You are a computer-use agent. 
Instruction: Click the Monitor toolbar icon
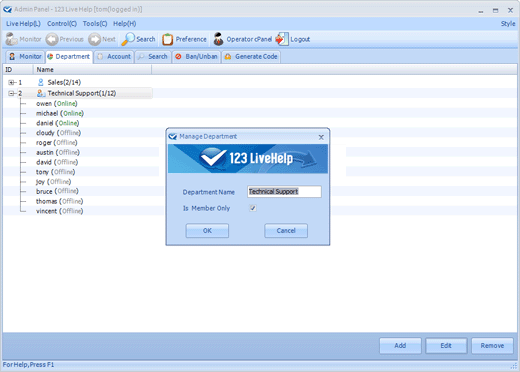point(12,39)
